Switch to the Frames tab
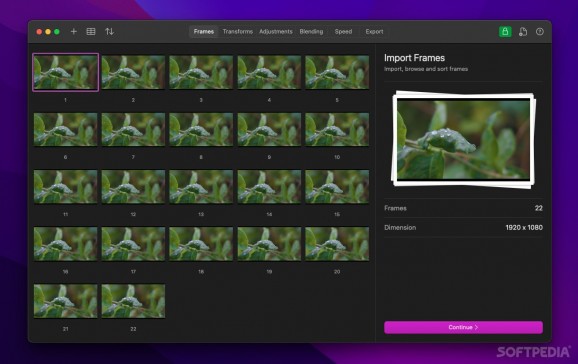The image size is (578, 364). (204, 32)
